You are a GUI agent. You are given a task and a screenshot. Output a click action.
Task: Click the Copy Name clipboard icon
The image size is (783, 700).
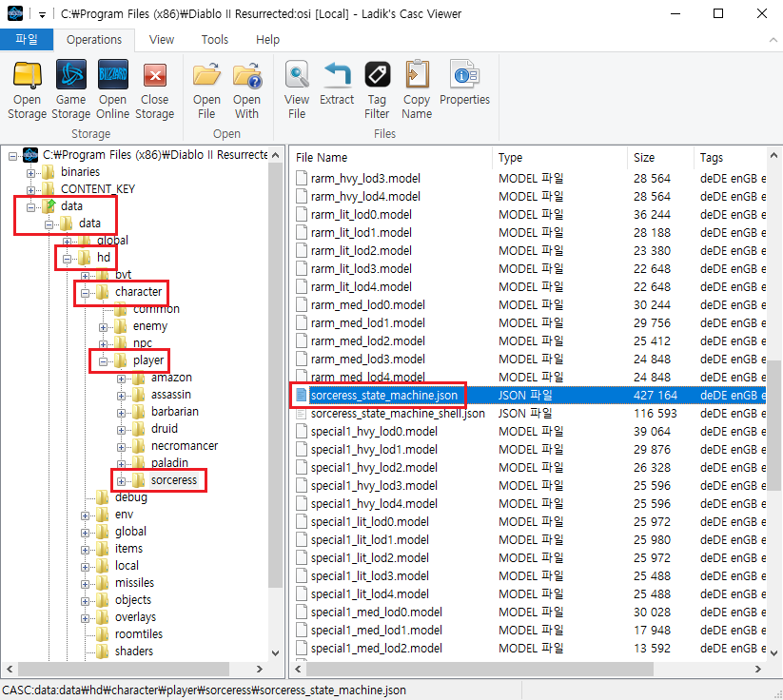click(x=417, y=75)
